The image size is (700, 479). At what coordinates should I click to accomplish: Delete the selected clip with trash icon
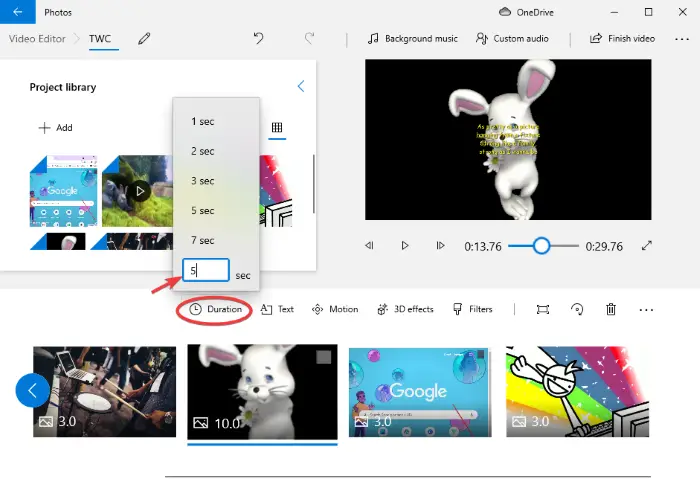[611, 309]
